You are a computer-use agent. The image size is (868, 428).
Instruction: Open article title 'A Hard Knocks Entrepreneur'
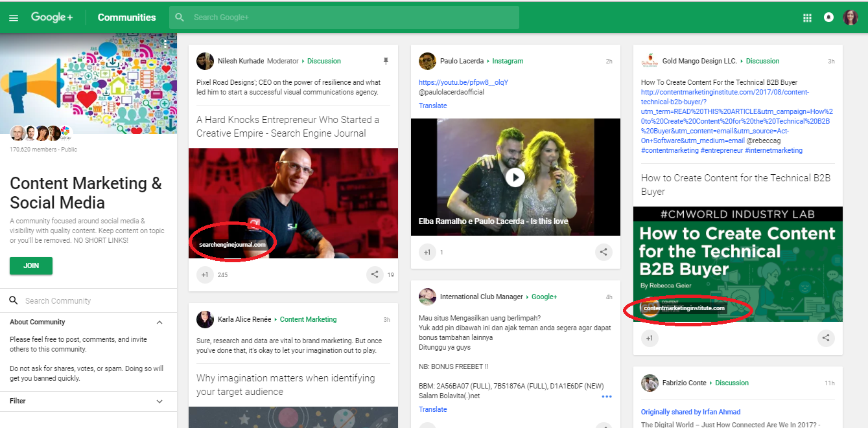click(x=288, y=126)
